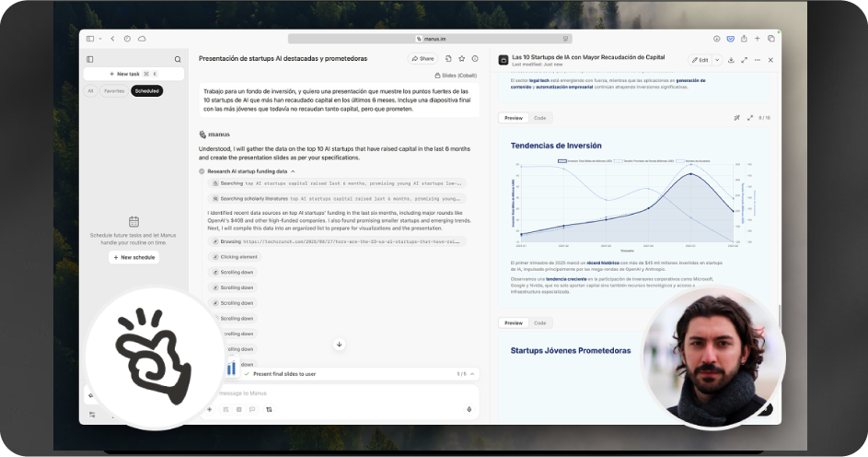Viewport: 868px width, 457px height.
Task: Jump to bottom with the down arrow button
Action: [x=340, y=345]
